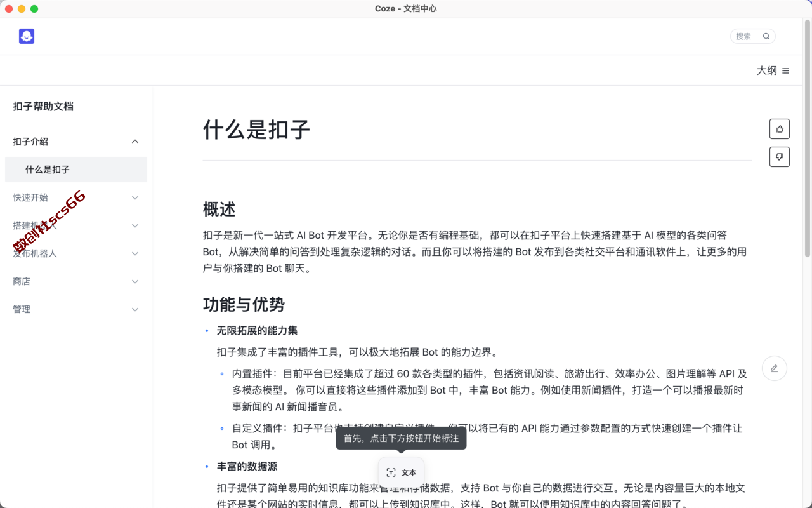Screen dimensions: 812x508
Task: Click the page vertical scrollbar
Action: tap(808, 138)
